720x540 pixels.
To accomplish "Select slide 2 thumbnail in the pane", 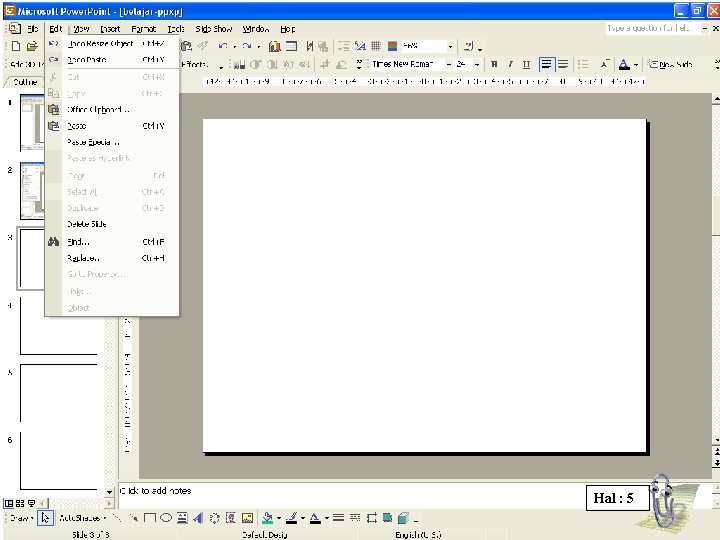I will (x=32, y=190).
